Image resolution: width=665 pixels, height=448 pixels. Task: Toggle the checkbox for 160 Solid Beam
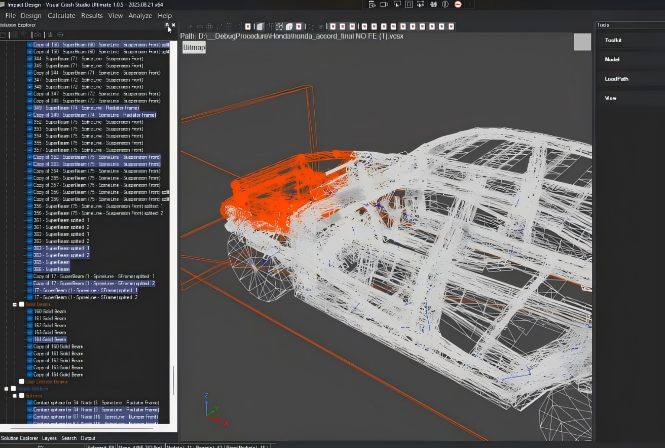[x=28, y=311]
